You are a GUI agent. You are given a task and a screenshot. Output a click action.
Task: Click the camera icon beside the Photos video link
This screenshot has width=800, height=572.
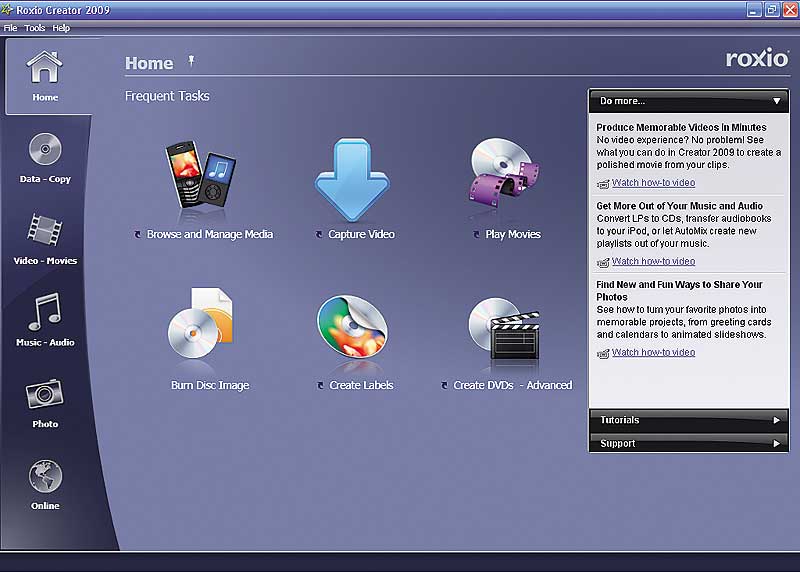pos(603,353)
